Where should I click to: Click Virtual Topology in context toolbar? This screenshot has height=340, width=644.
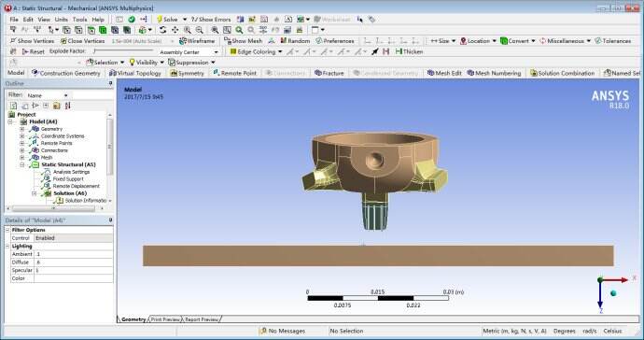coord(135,73)
